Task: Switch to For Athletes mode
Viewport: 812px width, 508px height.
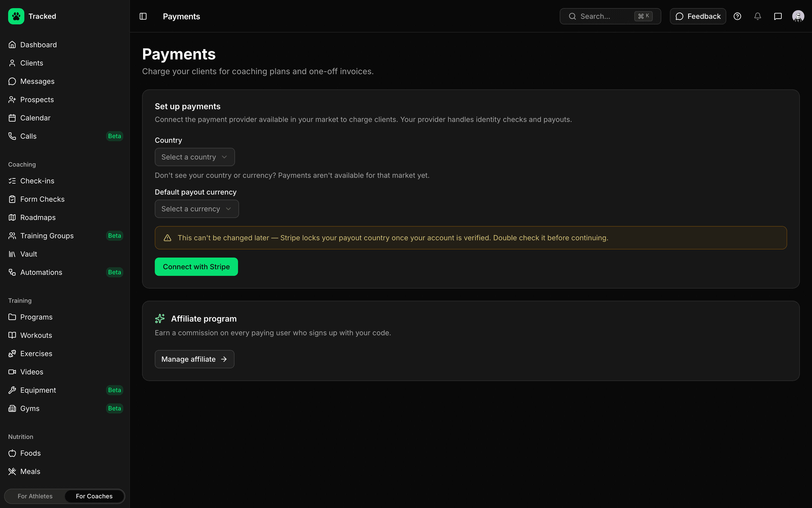Action: (x=35, y=496)
